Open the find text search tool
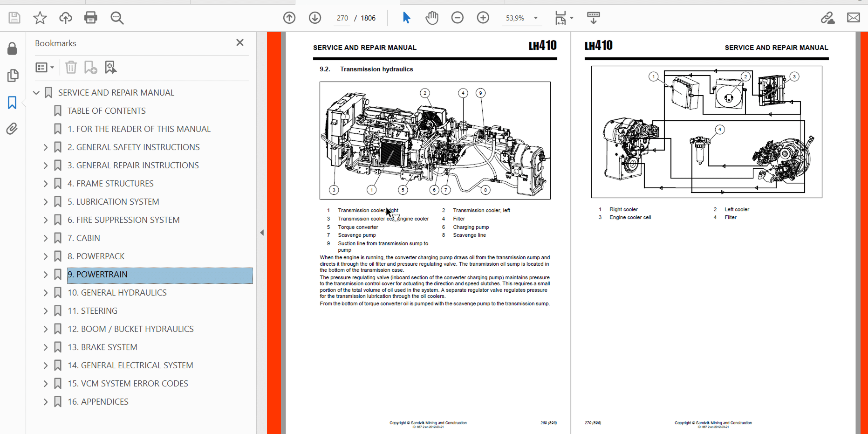This screenshot has width=868, height=434. point(117,18)
